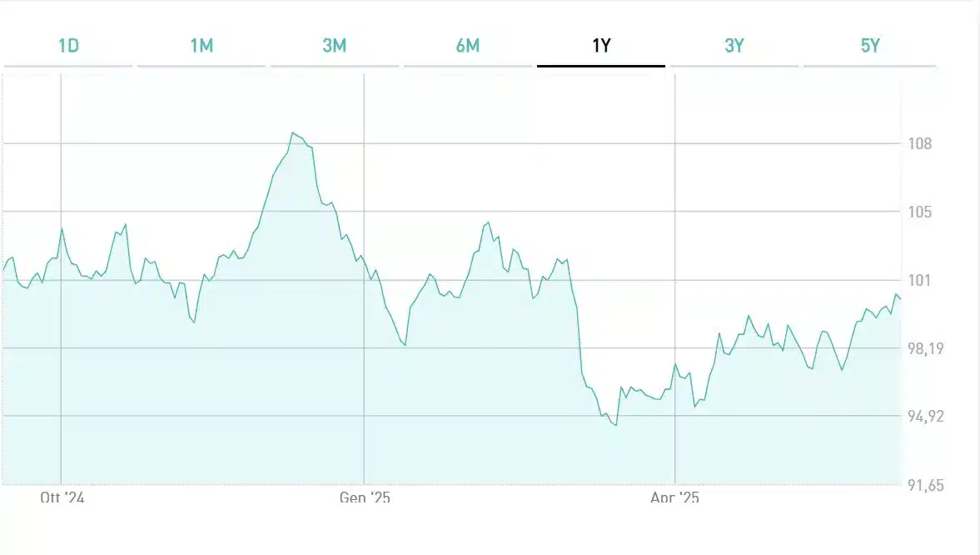Open the 3M time range tab

[x=335, y=47]
